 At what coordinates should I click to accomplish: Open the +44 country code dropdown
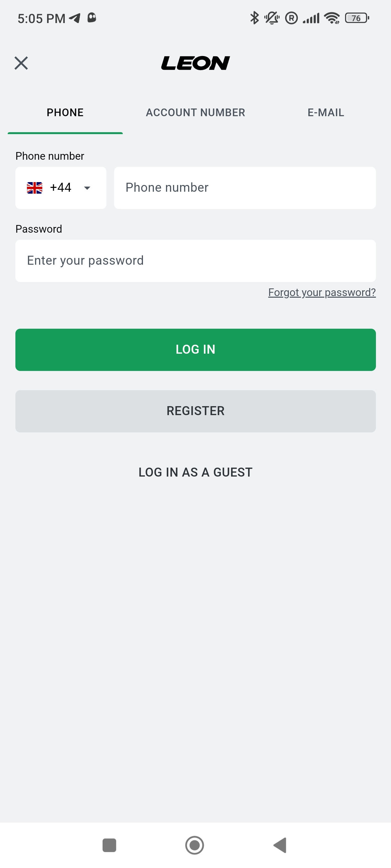61,188
